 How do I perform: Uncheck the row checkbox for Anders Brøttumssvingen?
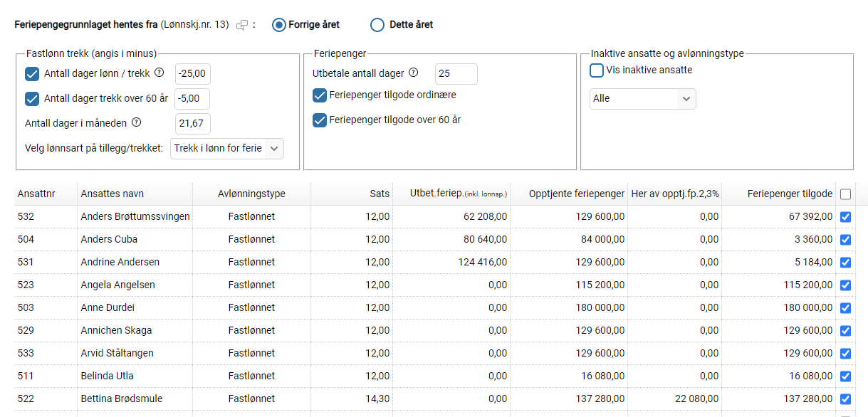click(845, 217)
